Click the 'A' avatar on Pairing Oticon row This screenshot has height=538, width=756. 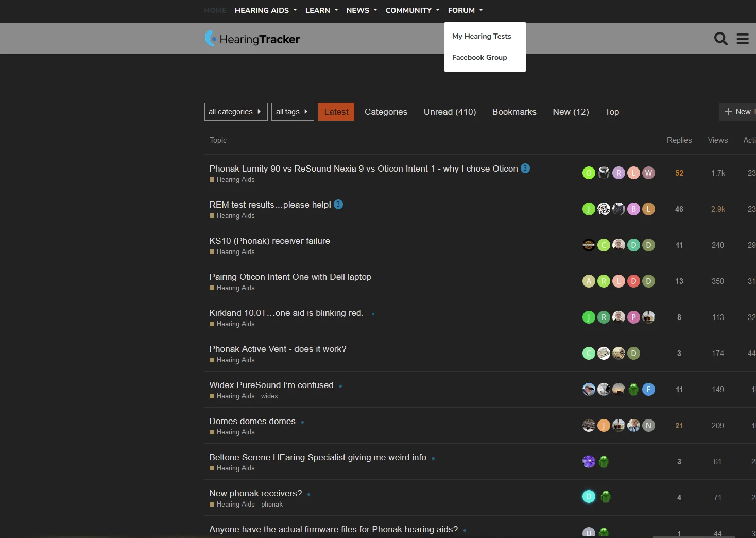pos(589,281)
